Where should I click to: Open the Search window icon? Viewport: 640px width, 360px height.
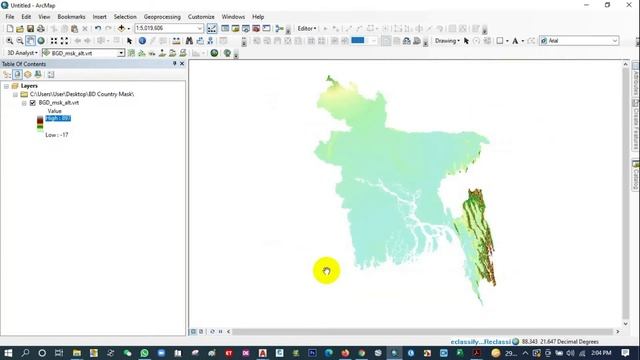click(246, 29)
